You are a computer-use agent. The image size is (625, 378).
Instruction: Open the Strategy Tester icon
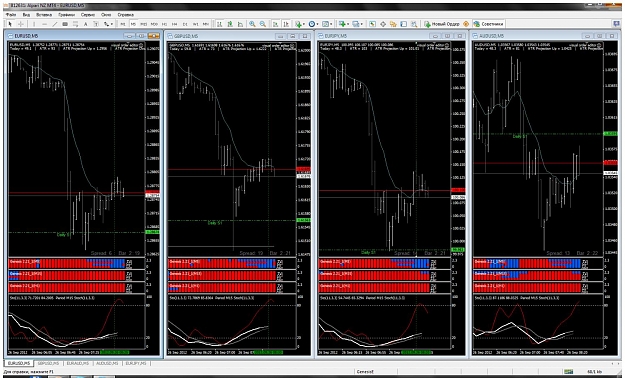(x=414, y=24)
